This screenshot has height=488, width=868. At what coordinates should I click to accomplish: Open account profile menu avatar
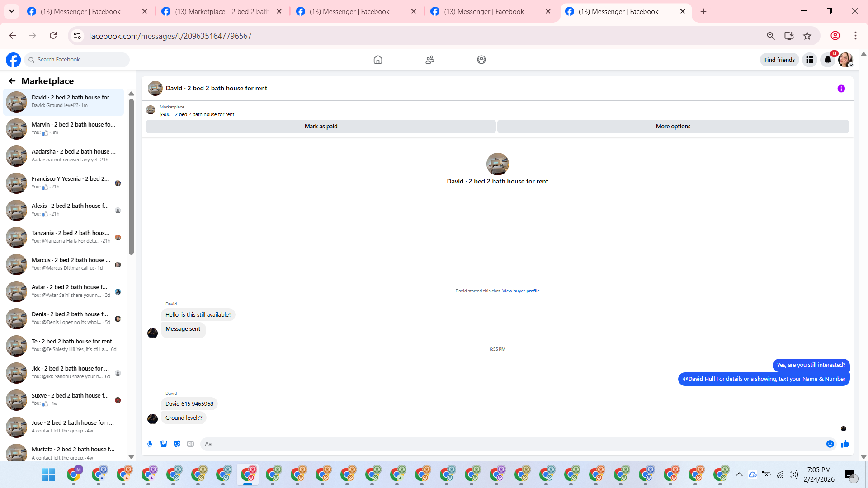click(x=845, y=60)
